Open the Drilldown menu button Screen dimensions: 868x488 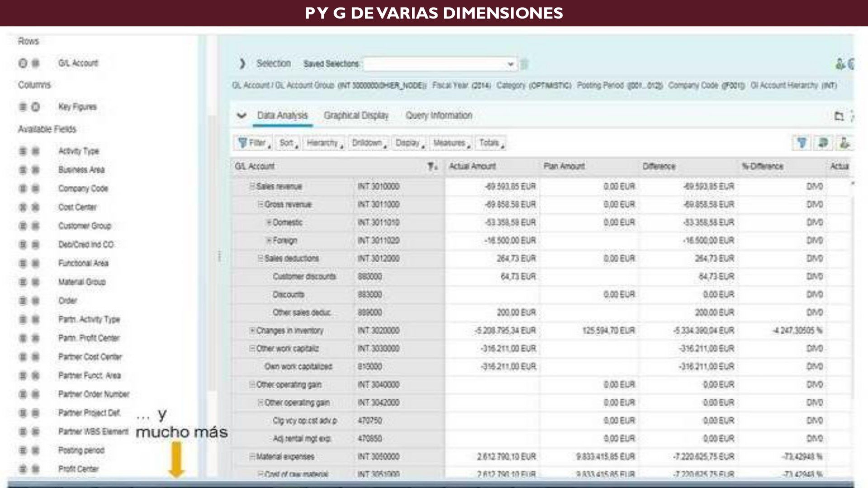[x=368, y=143]
